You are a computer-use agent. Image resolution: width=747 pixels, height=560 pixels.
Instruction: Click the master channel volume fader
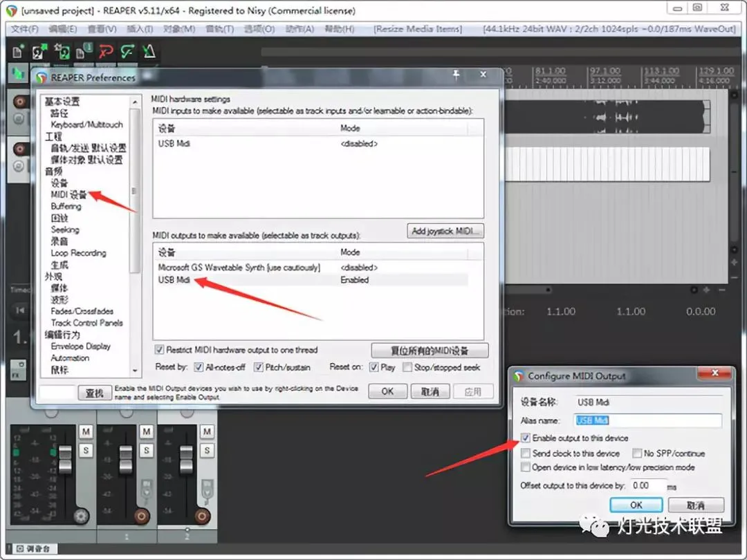click(65, 458)
